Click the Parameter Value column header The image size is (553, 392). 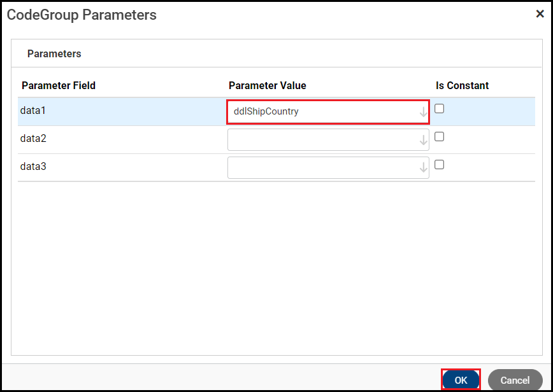coord(267,85)
